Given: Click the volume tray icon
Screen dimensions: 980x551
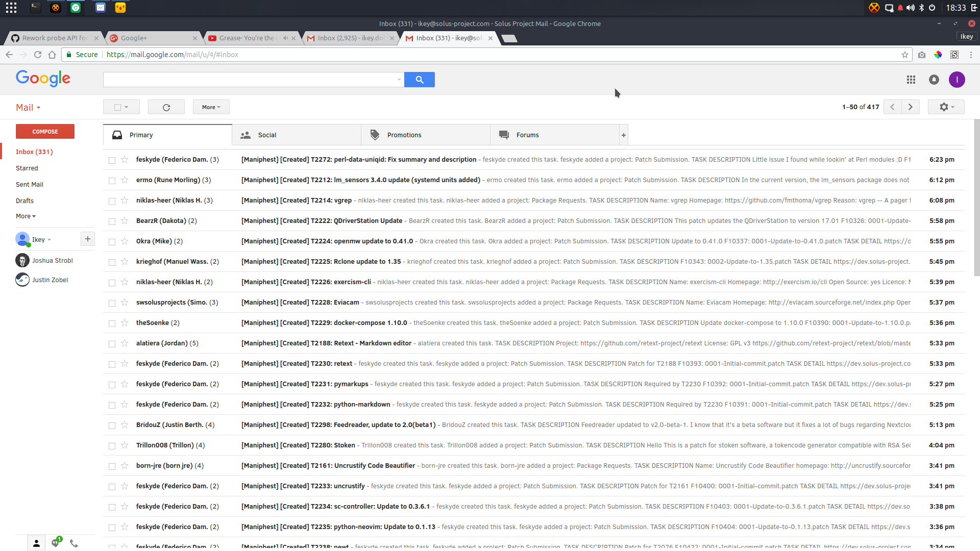Looking at the screenshot, I should (x=911, y=8).
